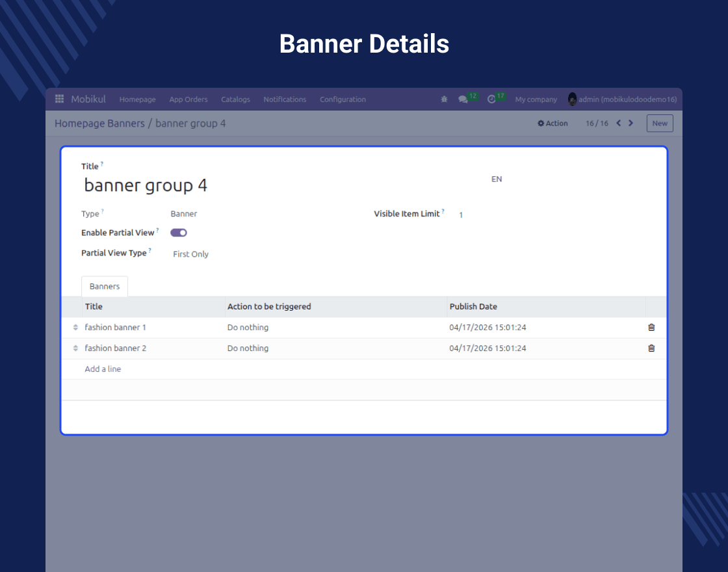Click the admin user avatar

(x=572, y=99)
